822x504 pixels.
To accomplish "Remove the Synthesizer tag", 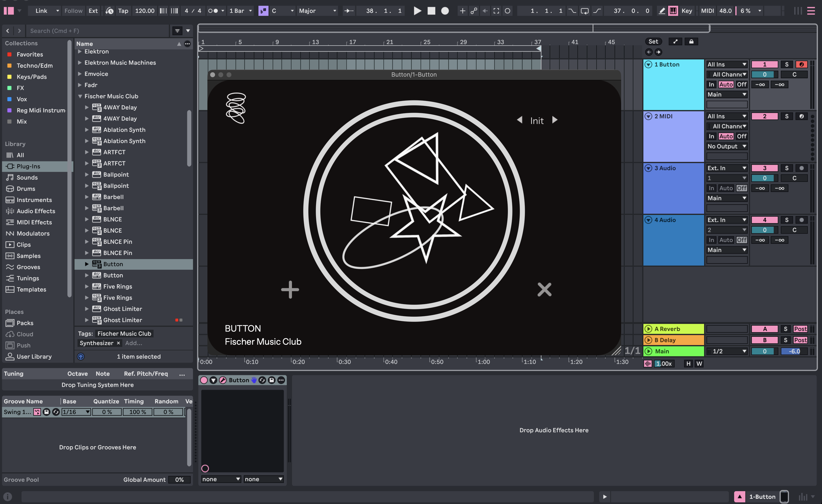I will 118,343.
